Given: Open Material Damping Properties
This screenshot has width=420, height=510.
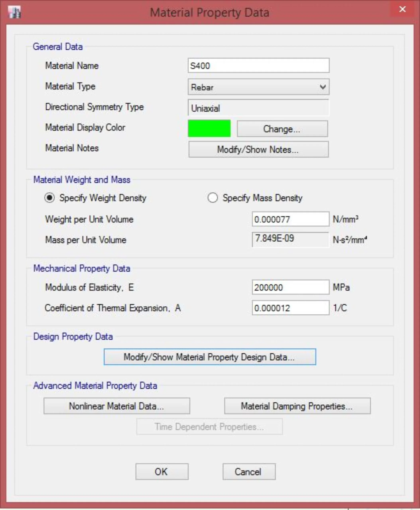Looking at the screenshot, I should [x=297, y=406].
